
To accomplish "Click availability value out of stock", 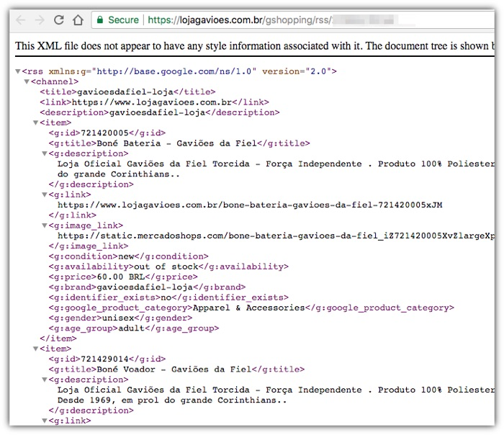I will (x=166, y=267).
